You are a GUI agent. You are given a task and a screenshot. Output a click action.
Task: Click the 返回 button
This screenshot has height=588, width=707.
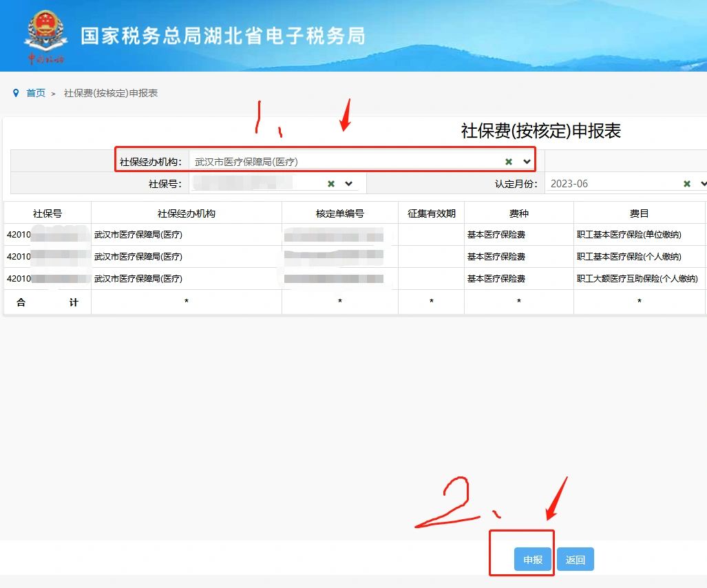[576, 560]
